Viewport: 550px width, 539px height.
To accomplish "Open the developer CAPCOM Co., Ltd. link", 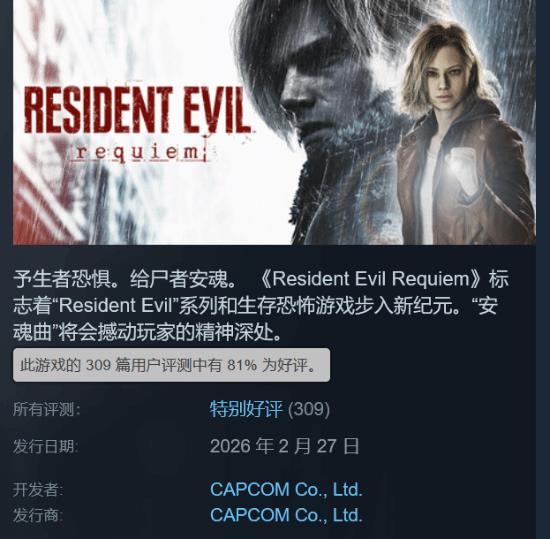I will click(x=286, y=489).
